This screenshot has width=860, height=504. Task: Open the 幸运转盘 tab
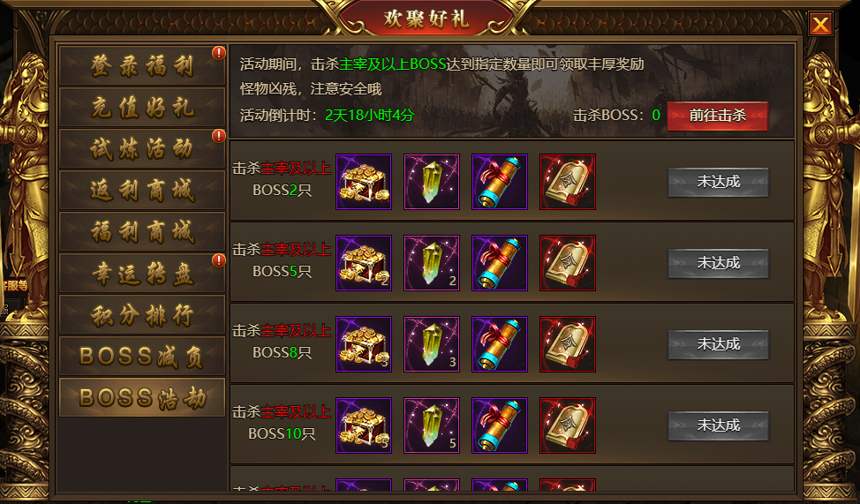coord(142,273)
